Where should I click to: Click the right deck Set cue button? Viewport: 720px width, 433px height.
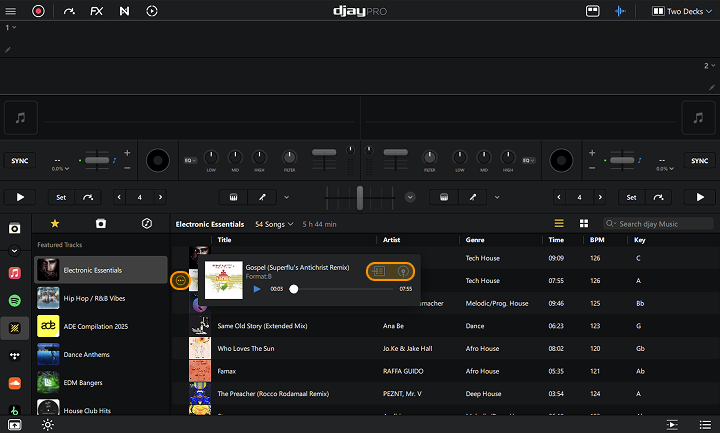coord(631,197)
